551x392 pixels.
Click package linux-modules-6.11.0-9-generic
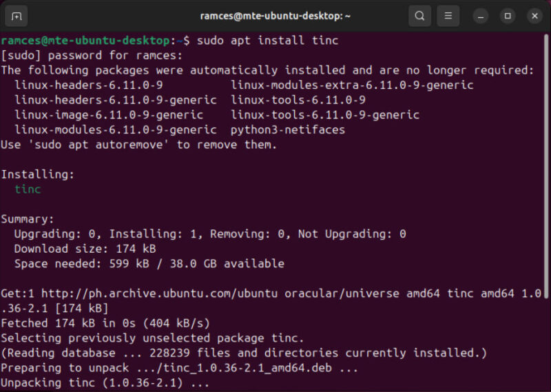pyautogui.click(x=116, y=130)
